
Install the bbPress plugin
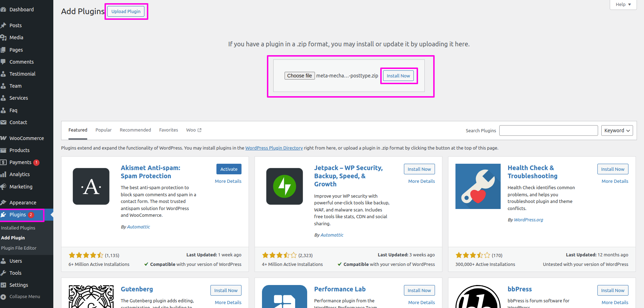tap(613, 290)
